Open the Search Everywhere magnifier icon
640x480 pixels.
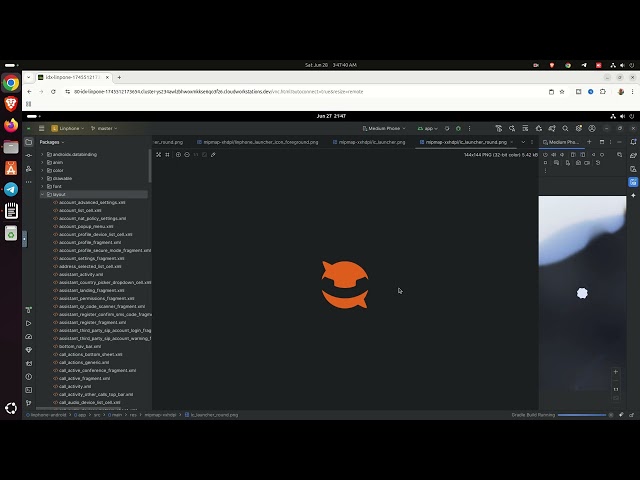point(565,128)
